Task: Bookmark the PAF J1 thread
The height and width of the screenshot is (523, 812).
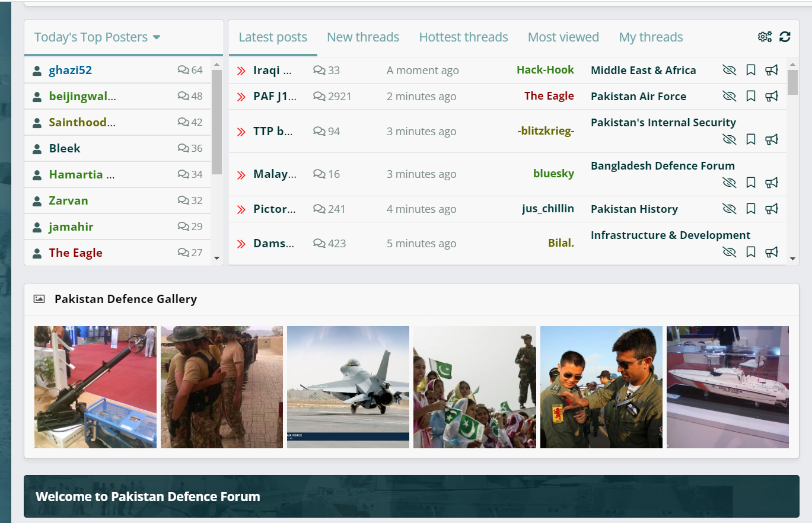Action: [750, 96]
